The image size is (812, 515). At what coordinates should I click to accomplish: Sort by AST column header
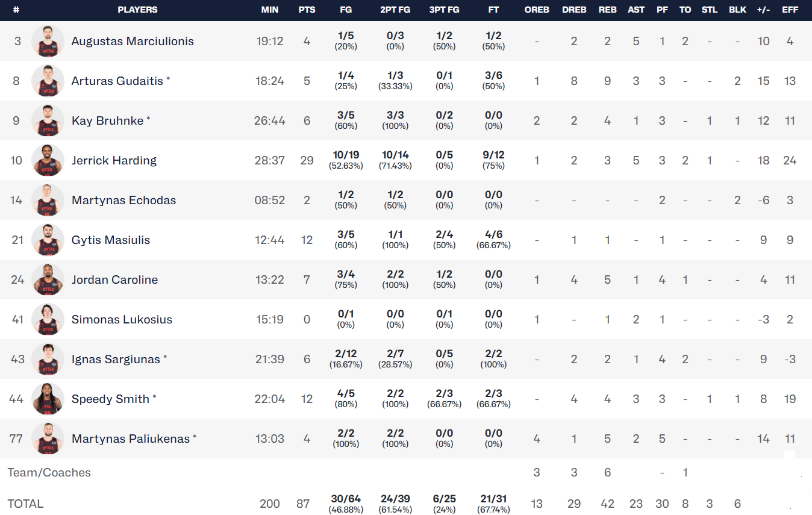click(636, 10)
